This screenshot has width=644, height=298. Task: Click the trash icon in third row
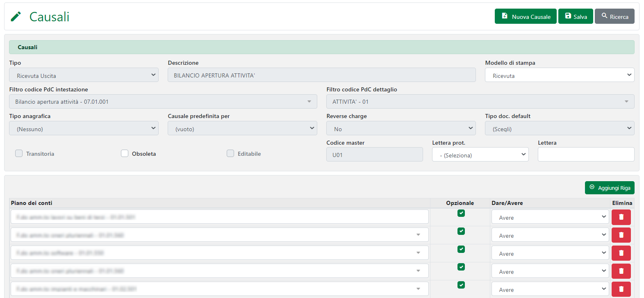(x=621, y=253)
